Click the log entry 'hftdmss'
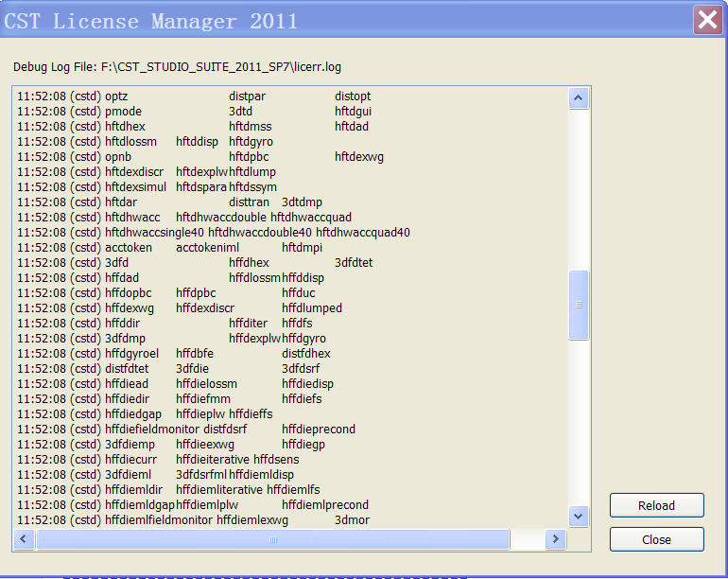This screenshot has height=579, width=728. point(251,127)
